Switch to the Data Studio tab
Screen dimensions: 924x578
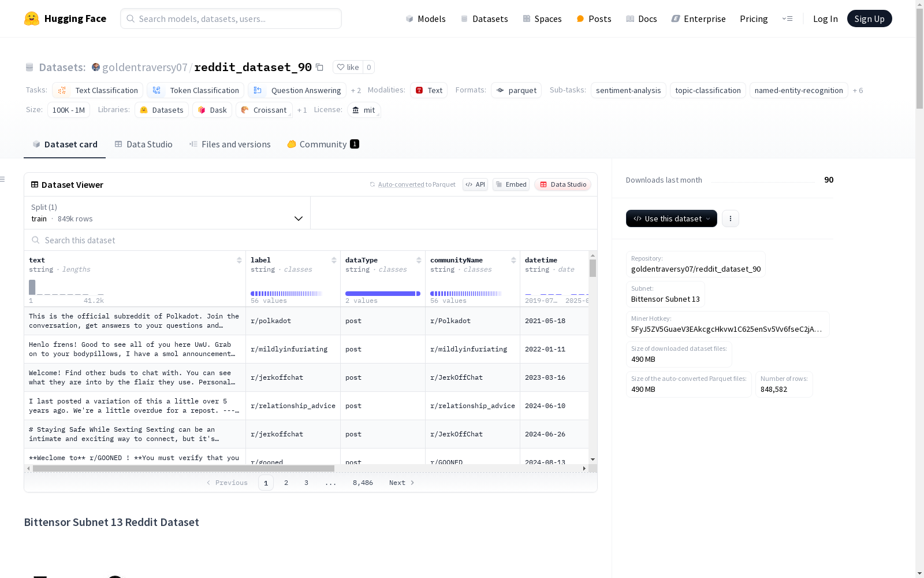point(144,144)
